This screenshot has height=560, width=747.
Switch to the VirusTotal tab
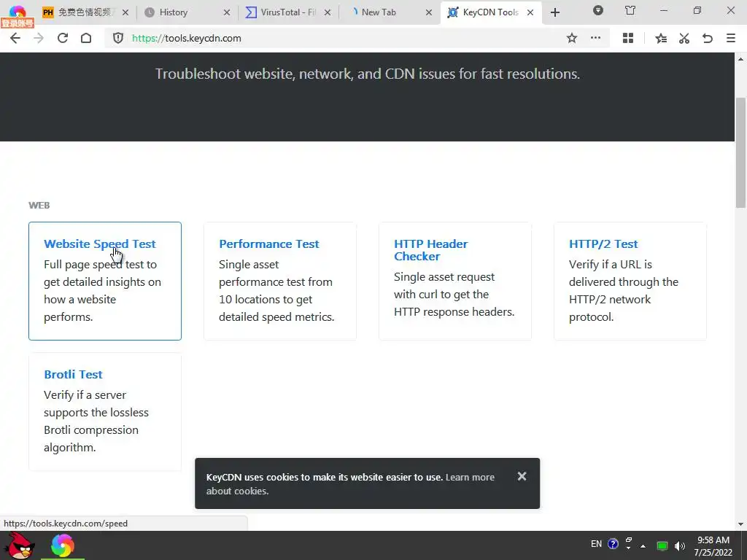tap(288, 12)
